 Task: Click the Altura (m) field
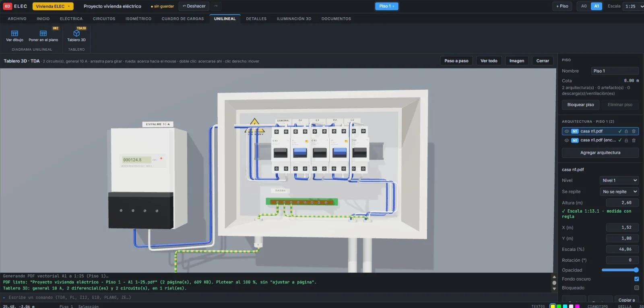pos(622,203)
